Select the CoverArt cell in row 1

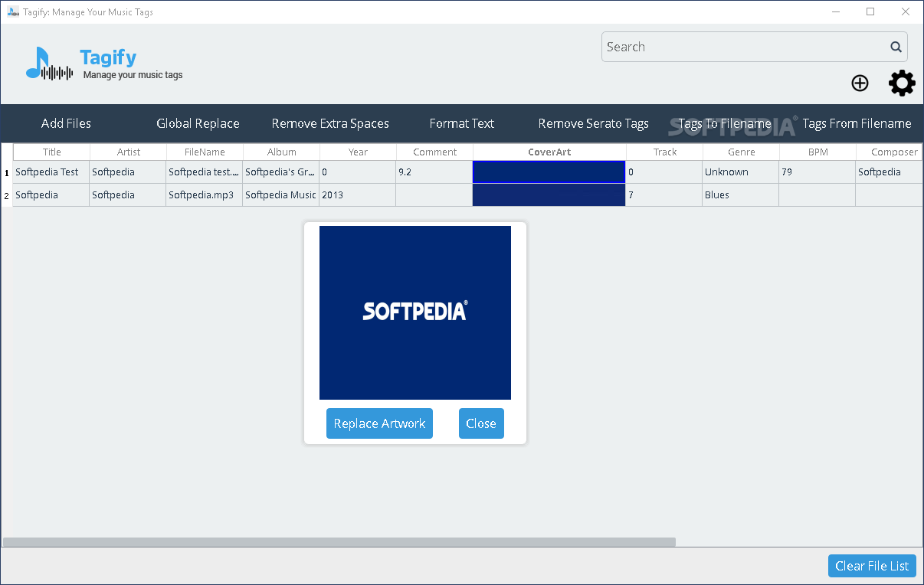point(549,172)
